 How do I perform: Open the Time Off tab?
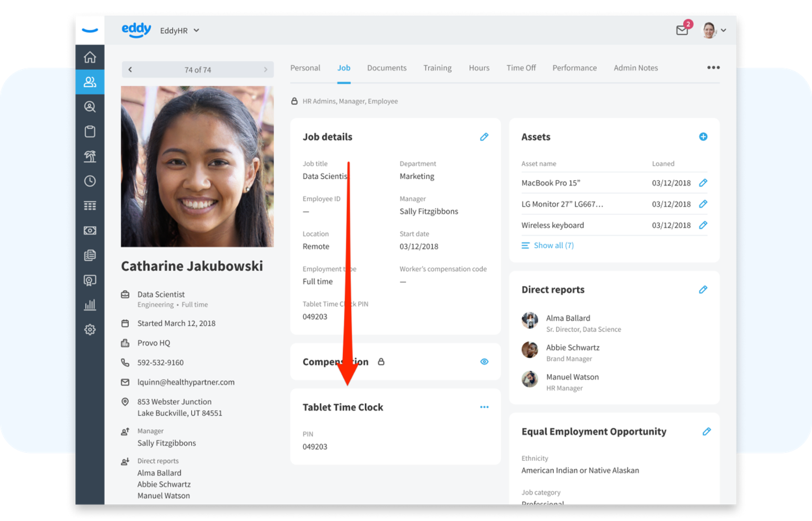point(521,68)
